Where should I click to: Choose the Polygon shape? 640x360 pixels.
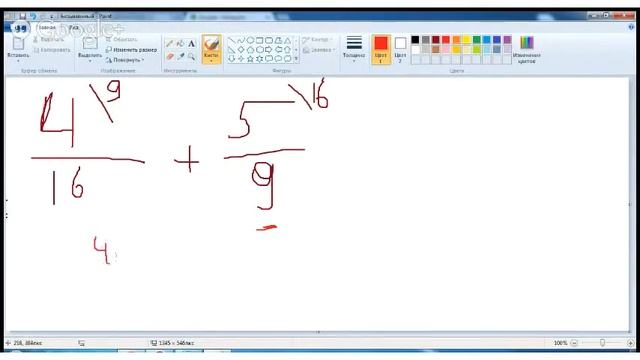coord(278,40)
